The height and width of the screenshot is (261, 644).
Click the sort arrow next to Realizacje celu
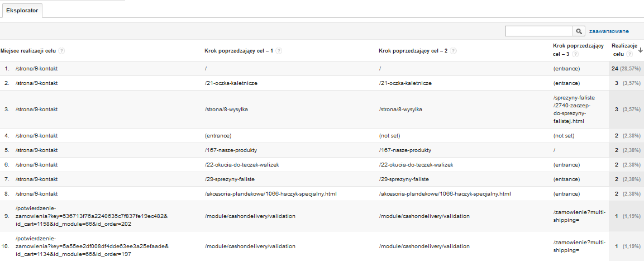[x=640, y=50]
